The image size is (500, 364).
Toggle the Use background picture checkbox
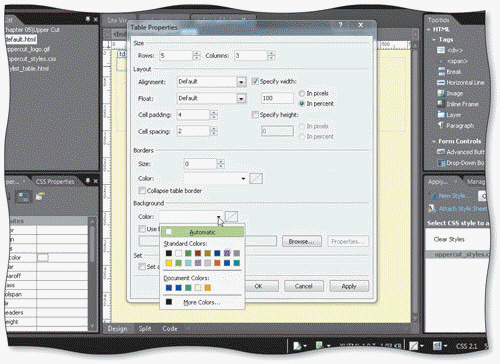(x=142, y=229)
